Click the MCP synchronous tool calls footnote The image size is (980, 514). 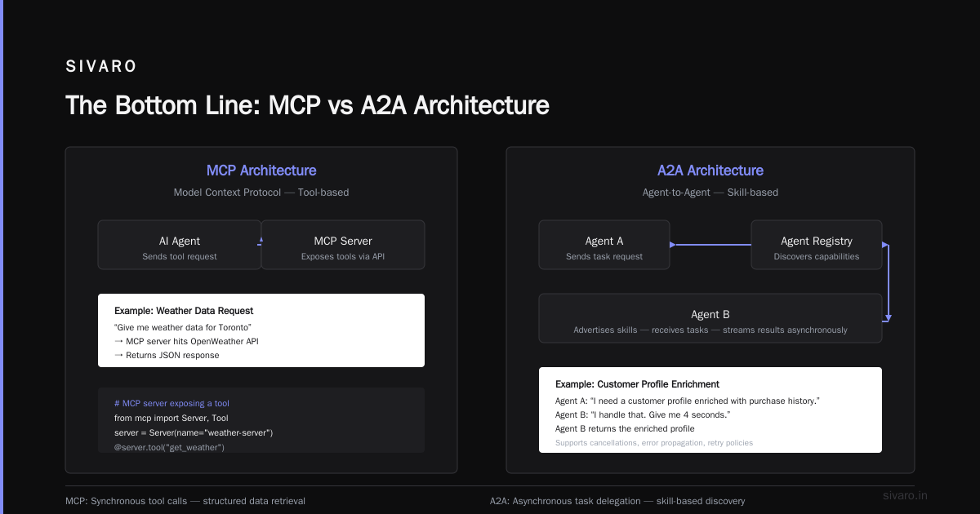click(x=185, y=501)
